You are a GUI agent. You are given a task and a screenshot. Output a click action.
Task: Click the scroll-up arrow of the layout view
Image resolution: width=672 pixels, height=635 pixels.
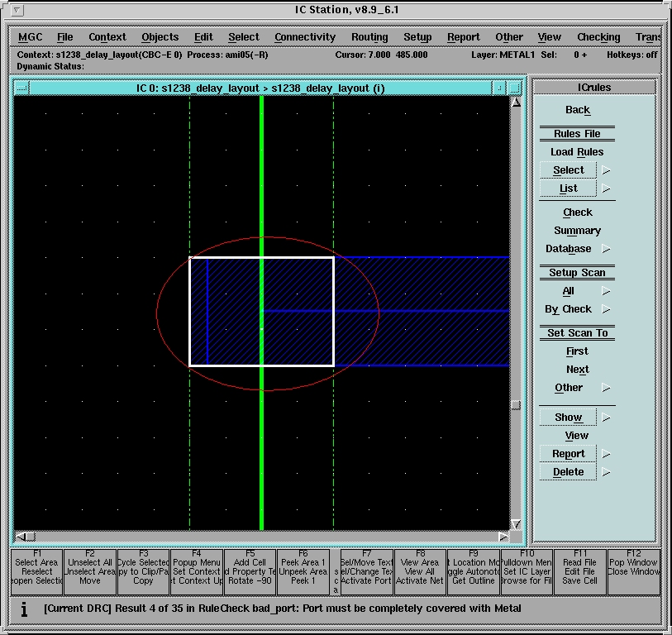[x=517, y=103]
